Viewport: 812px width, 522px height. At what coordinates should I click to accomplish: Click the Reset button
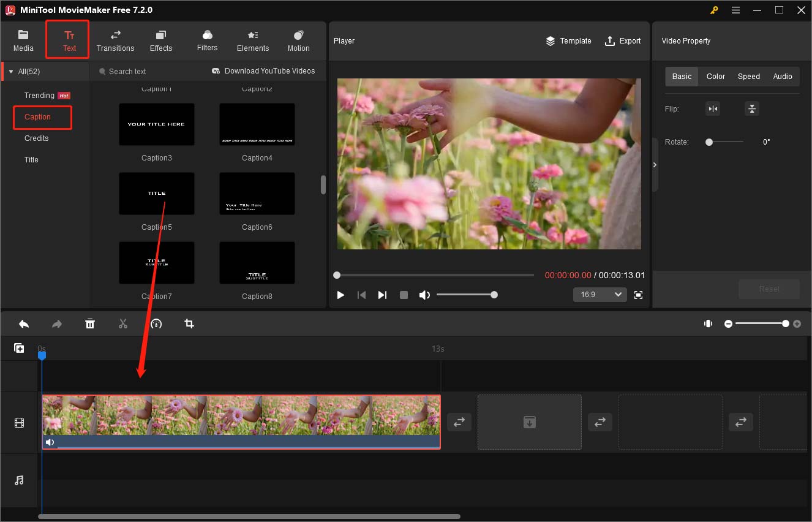point(769,289)
